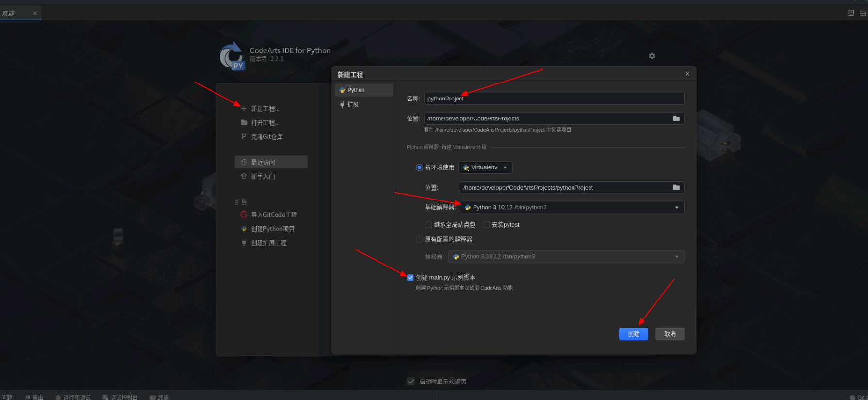Click the panel layout icon at top right

(863, 13)
